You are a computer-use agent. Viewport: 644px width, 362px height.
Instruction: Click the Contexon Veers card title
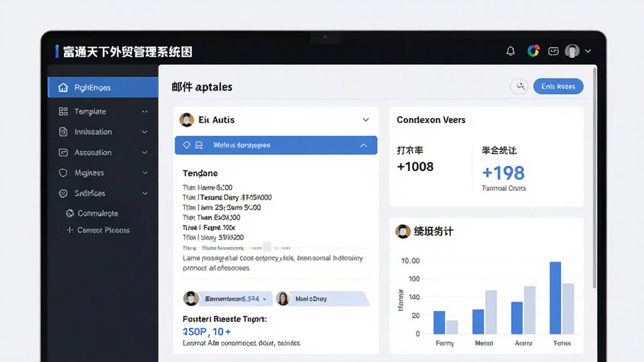coord(431,120)
